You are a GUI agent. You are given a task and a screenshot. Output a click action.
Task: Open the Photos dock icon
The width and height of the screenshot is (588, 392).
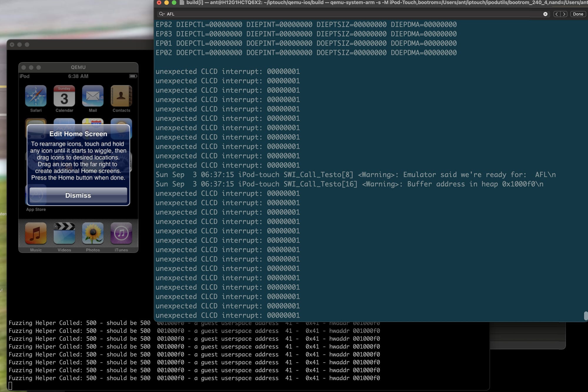[93, 233]
